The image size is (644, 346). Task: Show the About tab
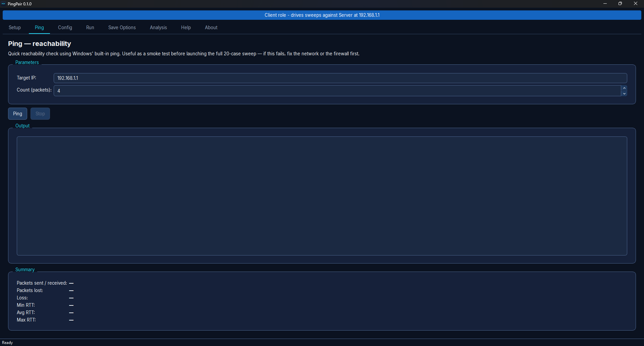(211, 27)
